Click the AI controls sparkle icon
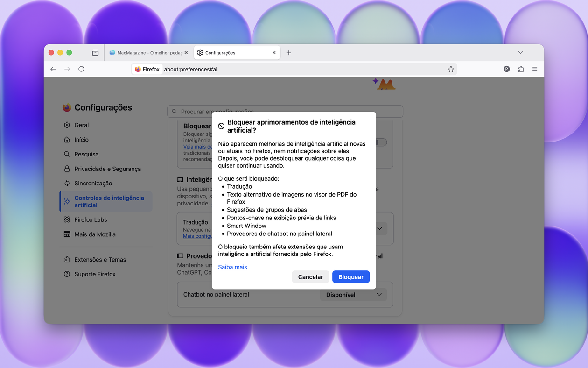Image resolution: width=588 pixels, height=368 pixels. (67, 201)
